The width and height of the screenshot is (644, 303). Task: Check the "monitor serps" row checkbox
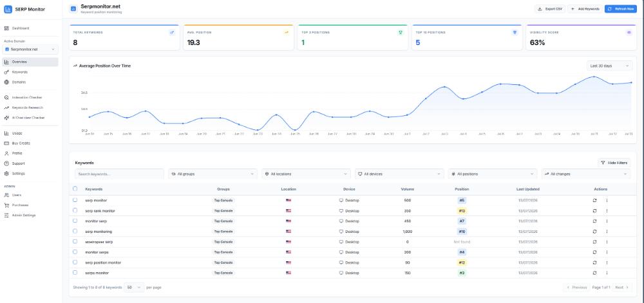tap(75, 252)
